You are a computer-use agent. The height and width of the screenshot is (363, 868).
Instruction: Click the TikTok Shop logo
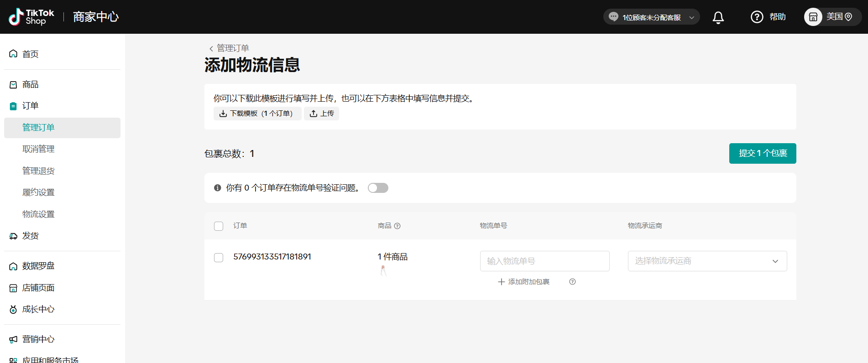click(31, 17)
